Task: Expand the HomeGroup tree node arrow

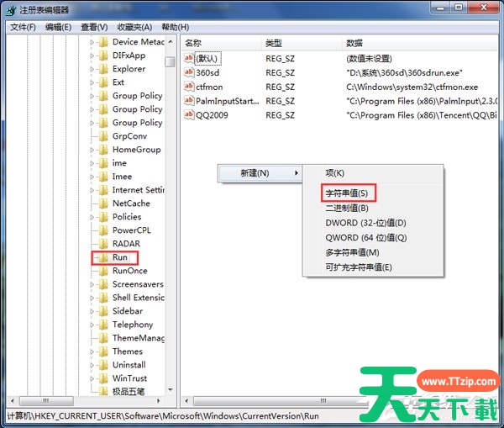Action: (92, 150)
